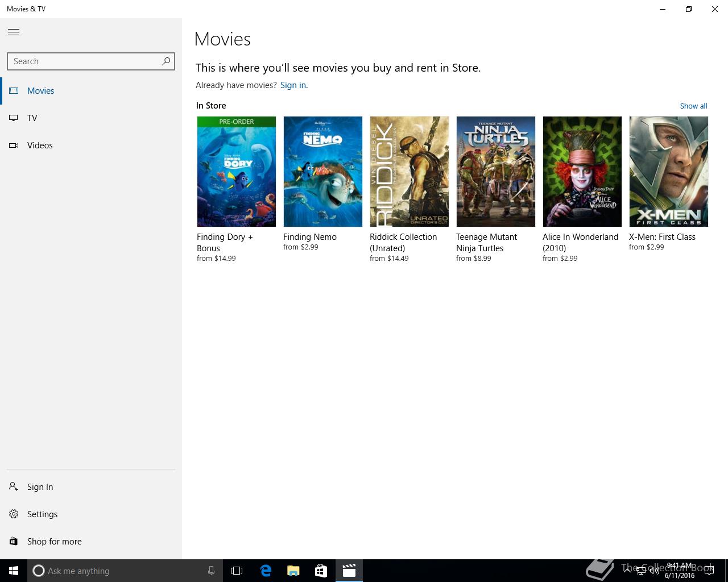Click Cortana 'Ask me anything' search box

click(x=125, y=571)
